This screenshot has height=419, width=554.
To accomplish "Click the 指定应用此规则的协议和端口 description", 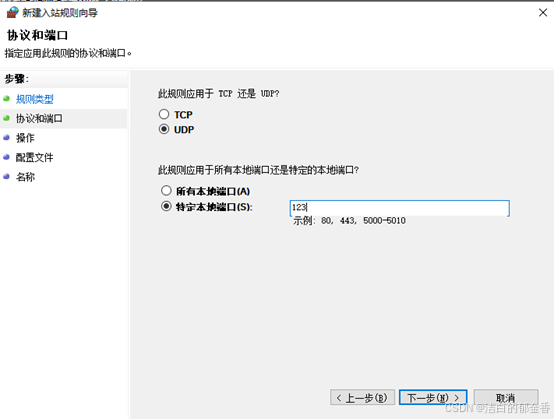I will (68, 53).
